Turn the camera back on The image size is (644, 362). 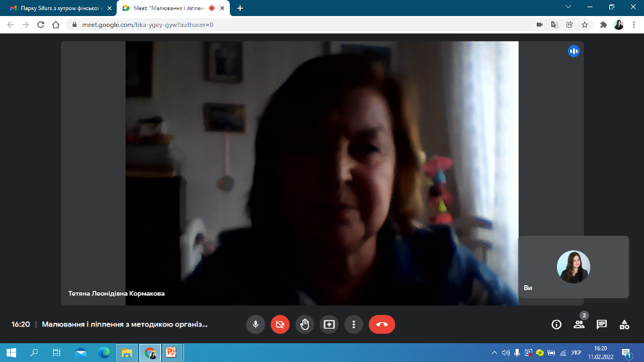click(x=280, y=324)
